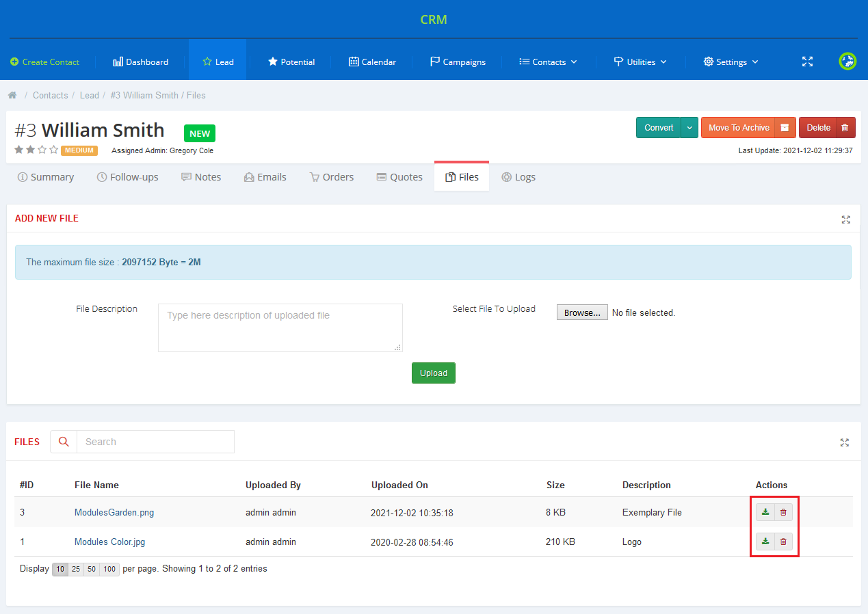868x614 pixels.
Task: Sort table by Size column
Action: point(555,485)
